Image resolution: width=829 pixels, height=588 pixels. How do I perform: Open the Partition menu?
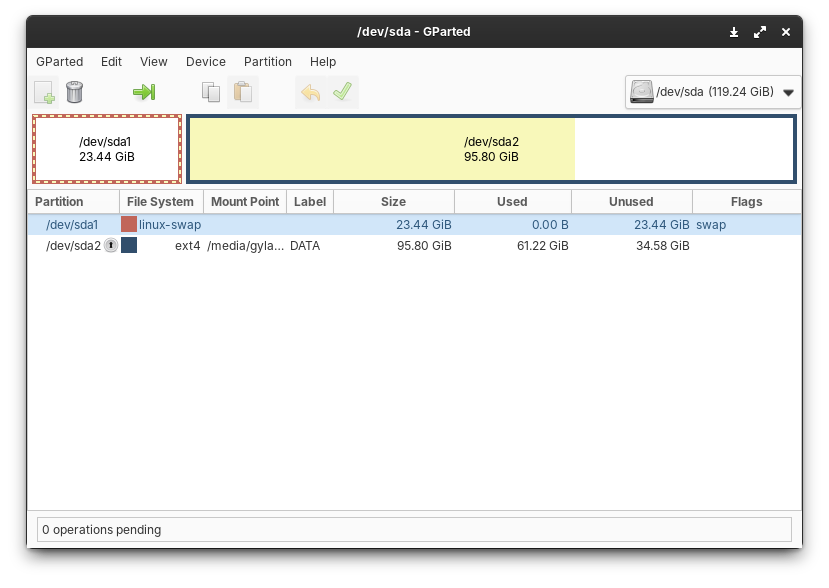pyautogui.click(x=267, y=62)
